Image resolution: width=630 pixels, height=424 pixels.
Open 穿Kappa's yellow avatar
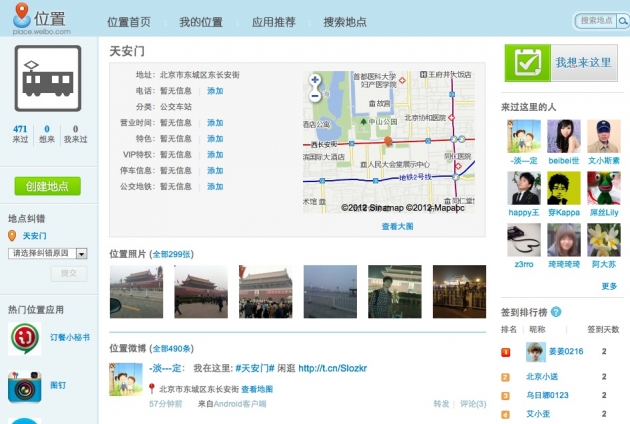(564, 188)
